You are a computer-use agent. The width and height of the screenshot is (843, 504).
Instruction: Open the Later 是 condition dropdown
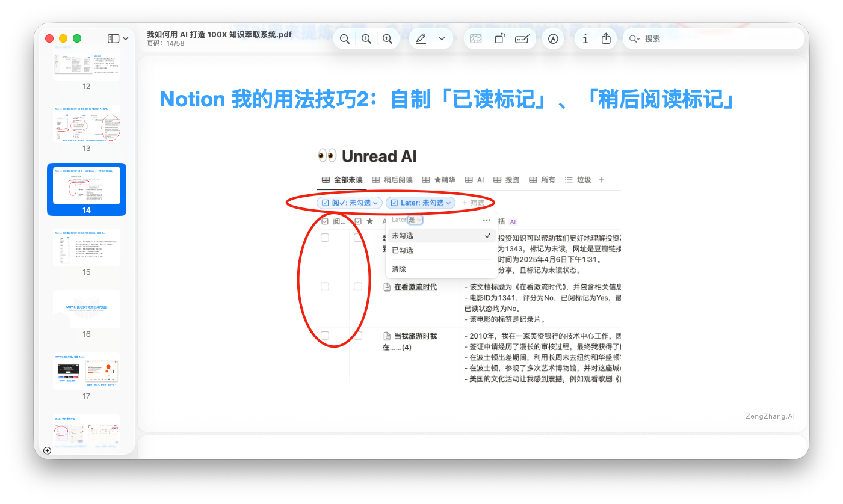point(415,220)
